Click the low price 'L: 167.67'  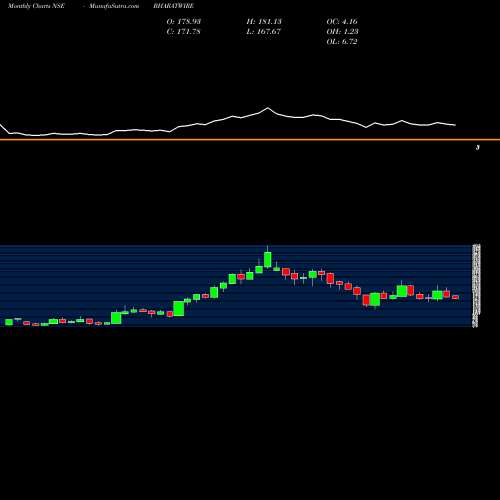(x=264, y=32)
